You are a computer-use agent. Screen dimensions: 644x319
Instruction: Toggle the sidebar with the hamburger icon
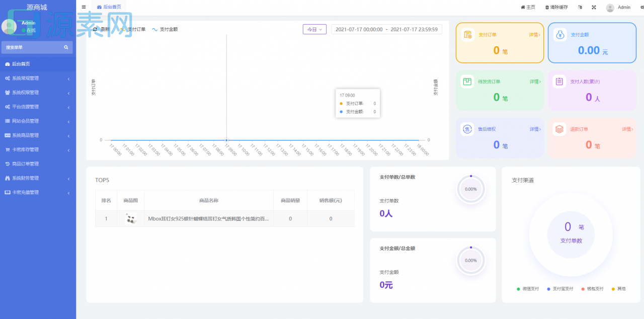(x=84, y=7)
